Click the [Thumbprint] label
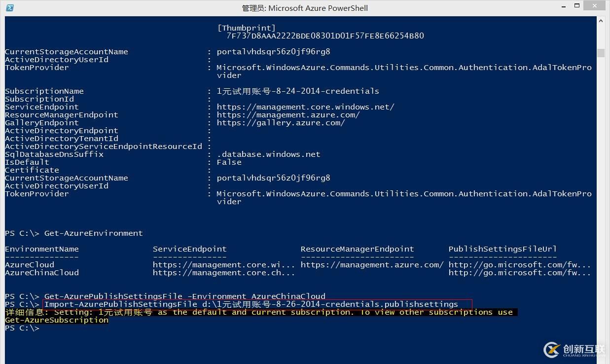The height and width of the screenshot is (364, 610). pos(247,28)
